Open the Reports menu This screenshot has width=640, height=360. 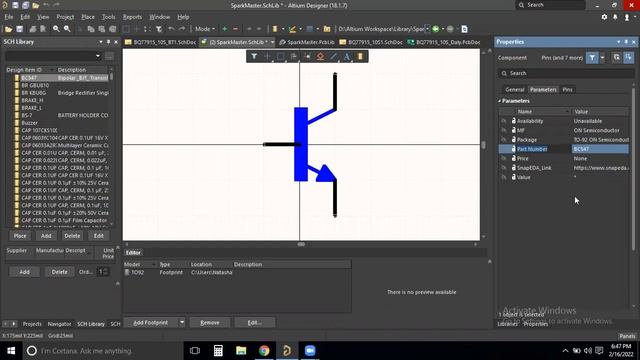pos(132,17)
